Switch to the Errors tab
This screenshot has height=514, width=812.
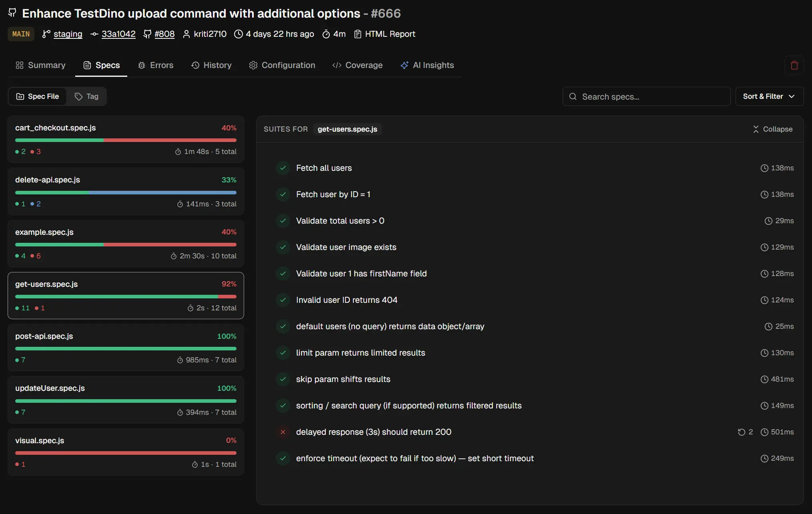[156, 65]
